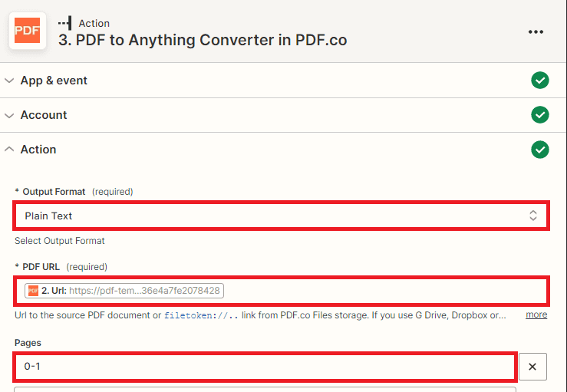Click the PDF URL input field

point(384,291)
